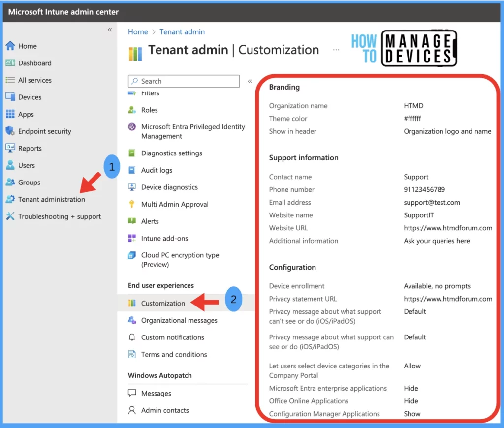
Task: Click the Cloud PC encryption type icon
Action: pyautogui.click(x=132, y=255)
